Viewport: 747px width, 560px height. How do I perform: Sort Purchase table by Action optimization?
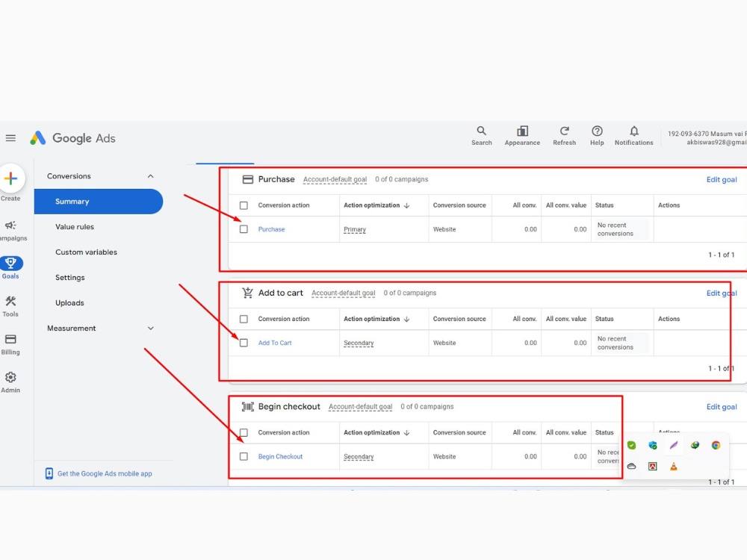click(376, 205)
